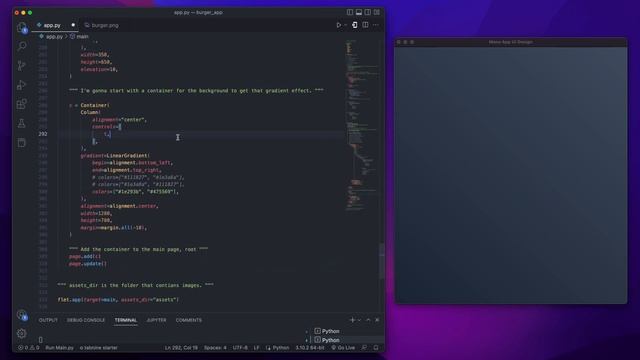Open the Manage settings gear
640x360 pixels.
pyautogui.click(x=22, y=333)
